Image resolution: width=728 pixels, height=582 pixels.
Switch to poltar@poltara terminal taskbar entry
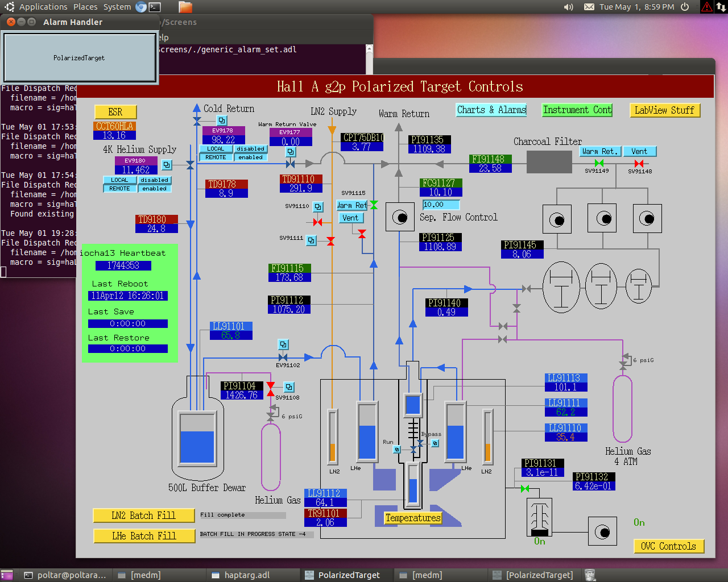point(65,575)
